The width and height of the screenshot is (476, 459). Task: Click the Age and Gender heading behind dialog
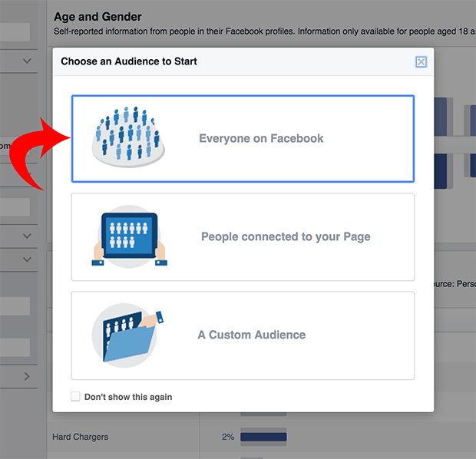98,17
